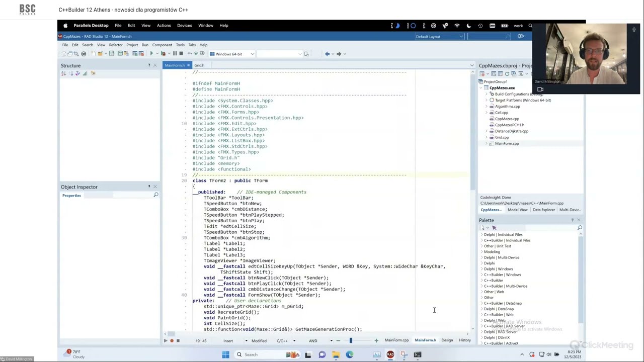
Task: Click zoom-in plus next to editor slider
Action: 376,341
